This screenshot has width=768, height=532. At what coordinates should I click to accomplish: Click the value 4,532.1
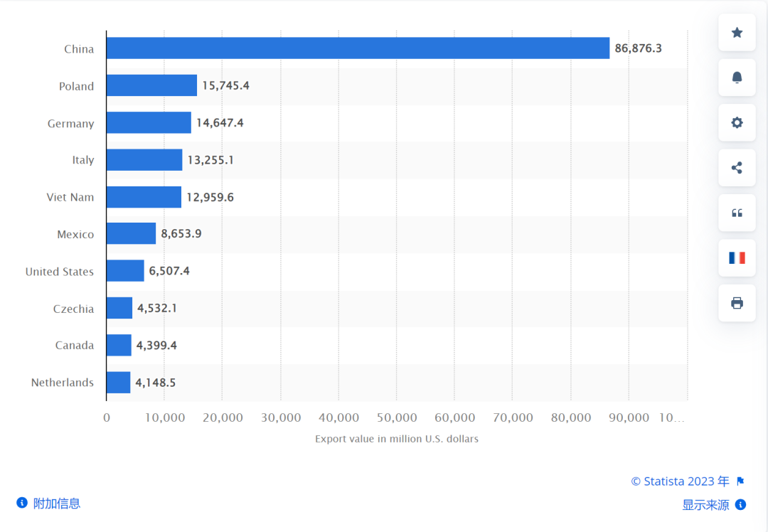coord(157,308)
